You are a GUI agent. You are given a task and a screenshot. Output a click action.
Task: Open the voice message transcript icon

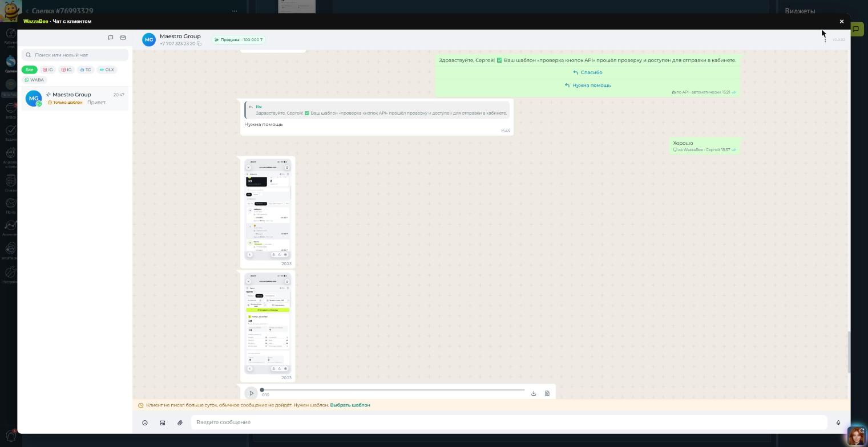coord(547,393)
